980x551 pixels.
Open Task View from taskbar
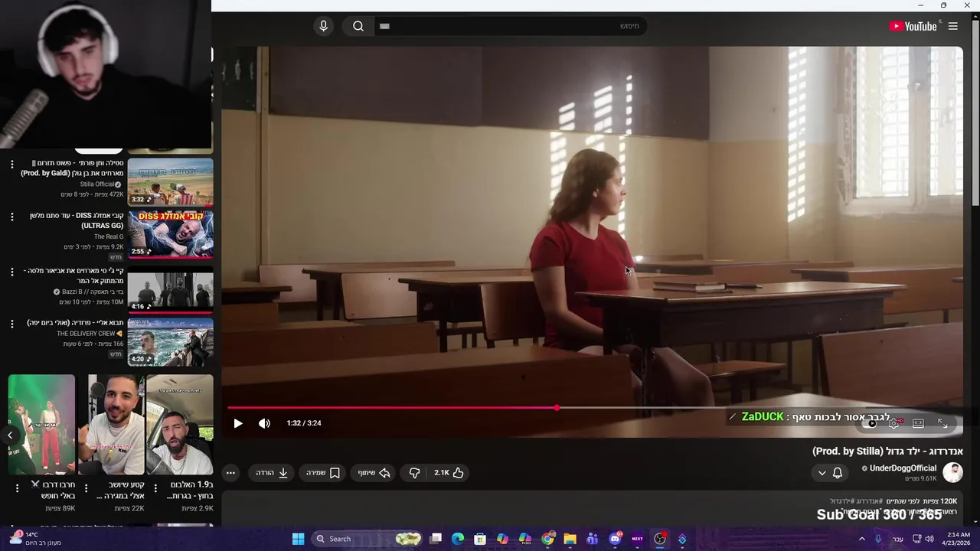(436, 539)
